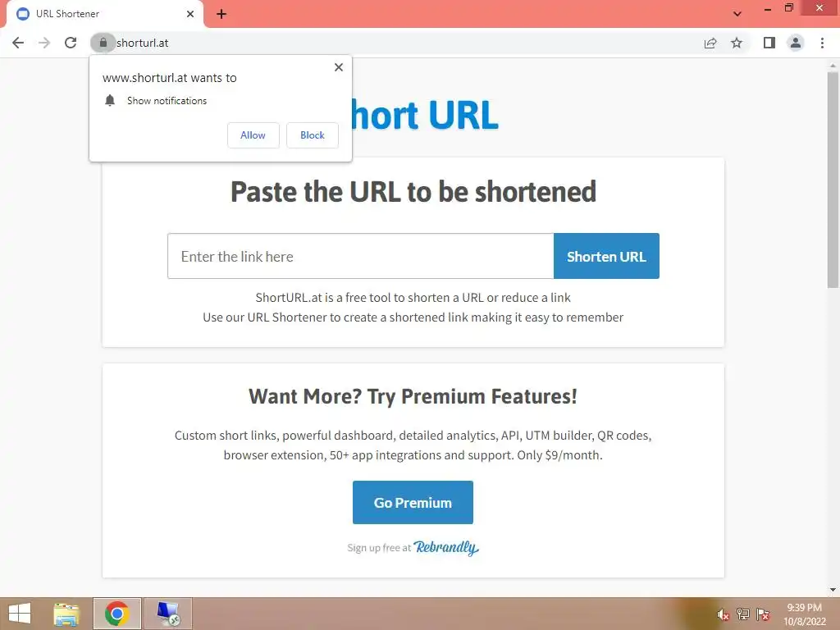Focus the 'Enter the link here' field
This screenshot has width=840, height=630.
click(361, 256)
